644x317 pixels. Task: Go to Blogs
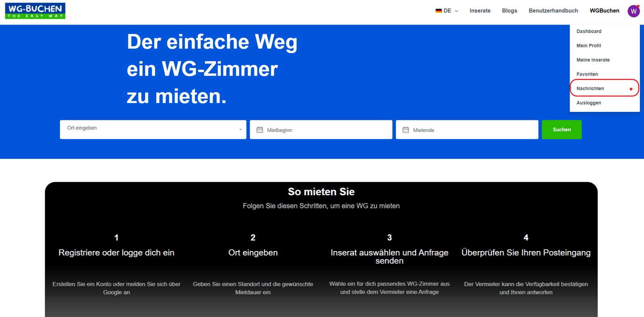[510, 11]
